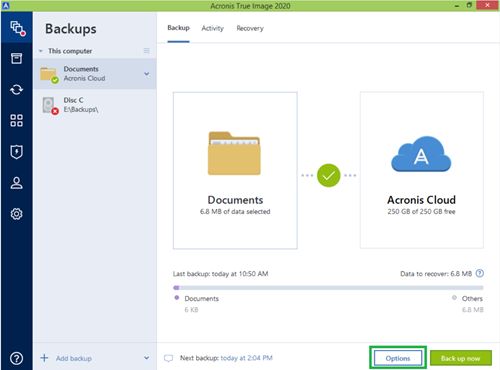Expand the Documents backup chevron
This screenshot has width=500, height=370.
147,74
